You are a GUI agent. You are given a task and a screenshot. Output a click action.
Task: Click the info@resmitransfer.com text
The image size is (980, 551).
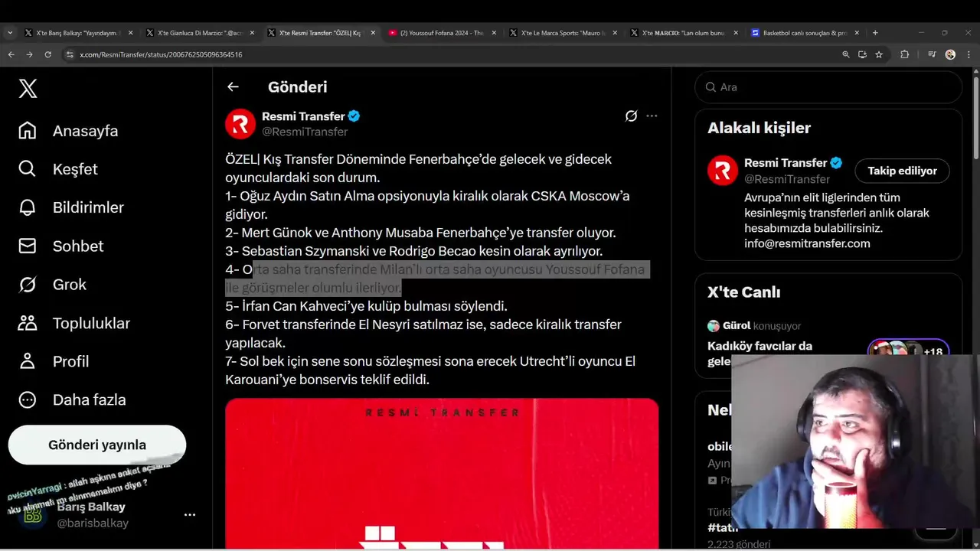[807, 243]
